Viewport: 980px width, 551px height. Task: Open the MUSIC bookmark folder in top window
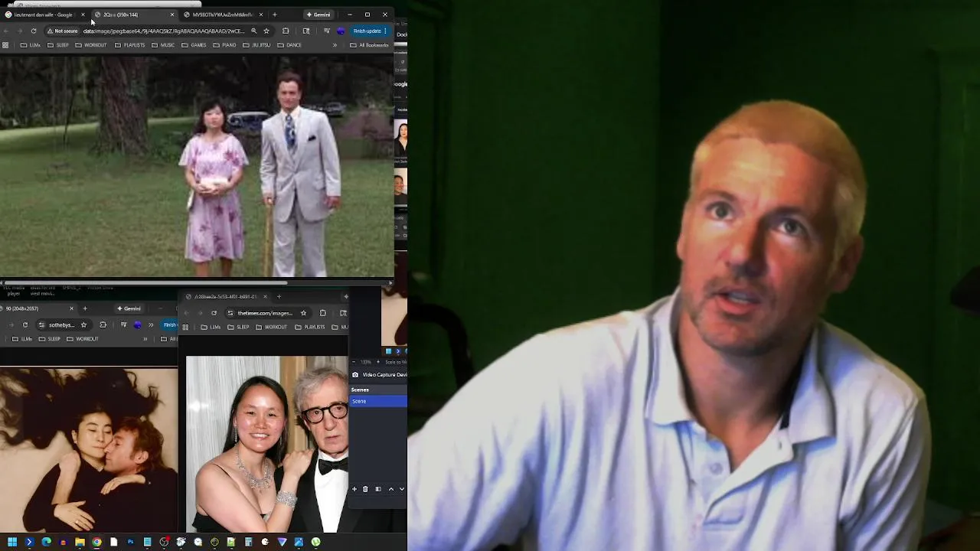[x=163, y=45]
